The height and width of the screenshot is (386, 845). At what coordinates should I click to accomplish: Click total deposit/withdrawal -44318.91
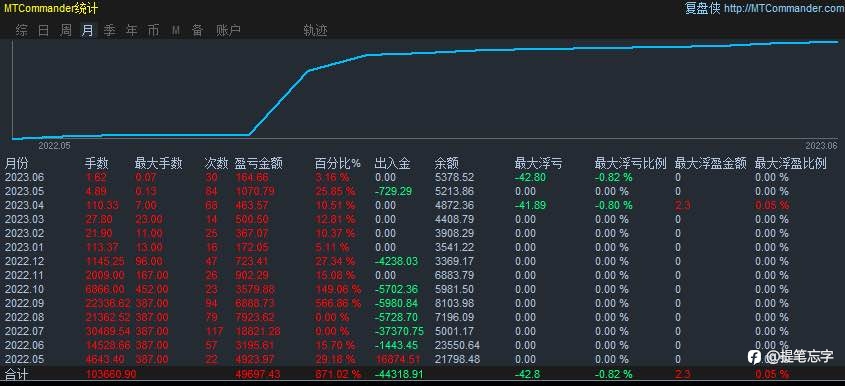tap(398, 375)
